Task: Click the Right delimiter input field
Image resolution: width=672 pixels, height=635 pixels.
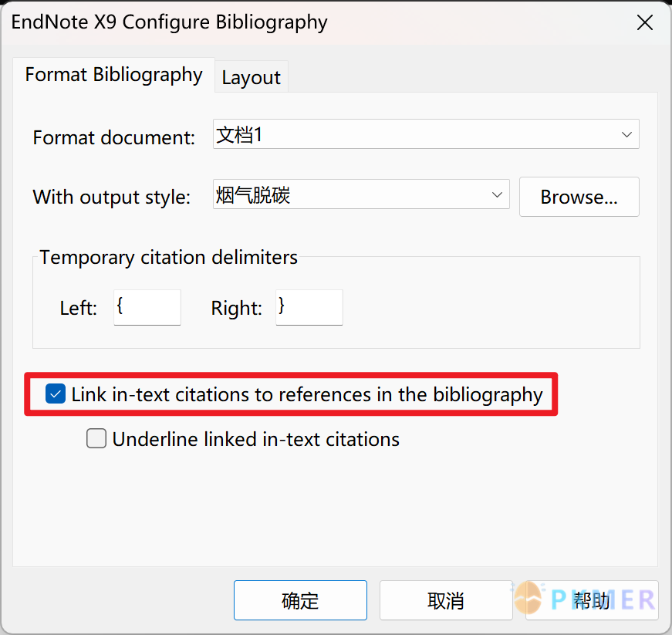Action: (309, 307)
